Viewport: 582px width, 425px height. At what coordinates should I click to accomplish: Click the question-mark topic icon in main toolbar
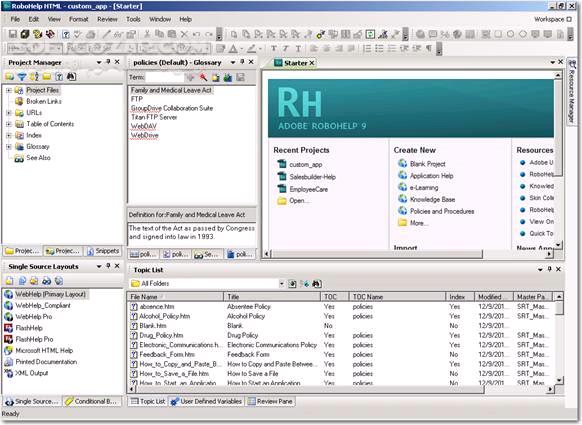(66, 34)
